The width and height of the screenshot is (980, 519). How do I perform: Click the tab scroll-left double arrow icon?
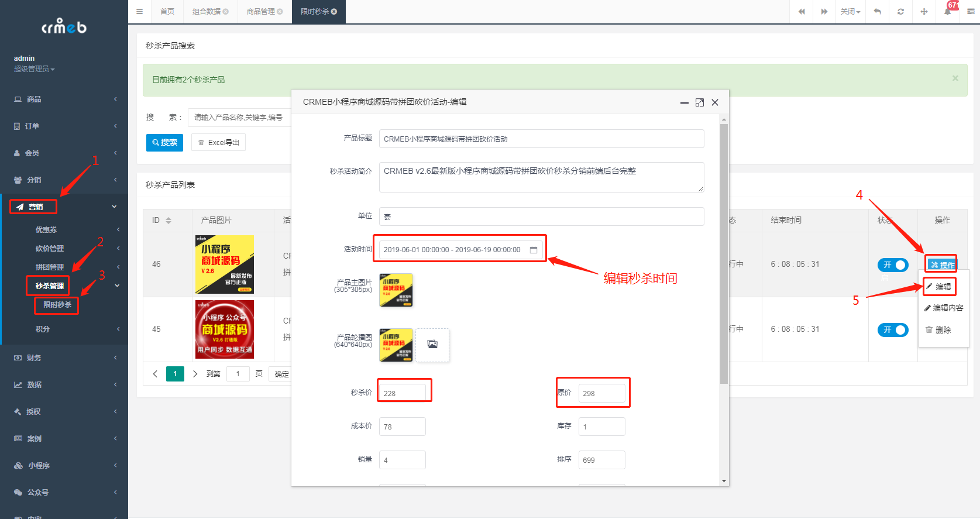802,11
